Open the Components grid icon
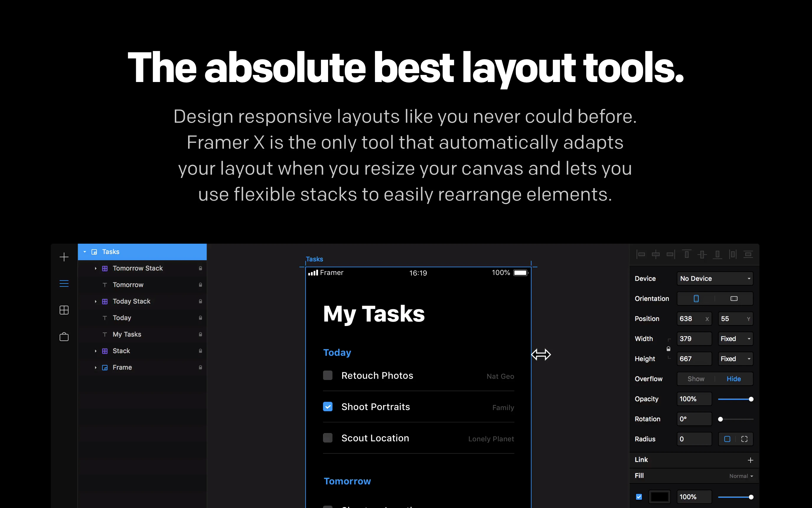 point(64,310)
